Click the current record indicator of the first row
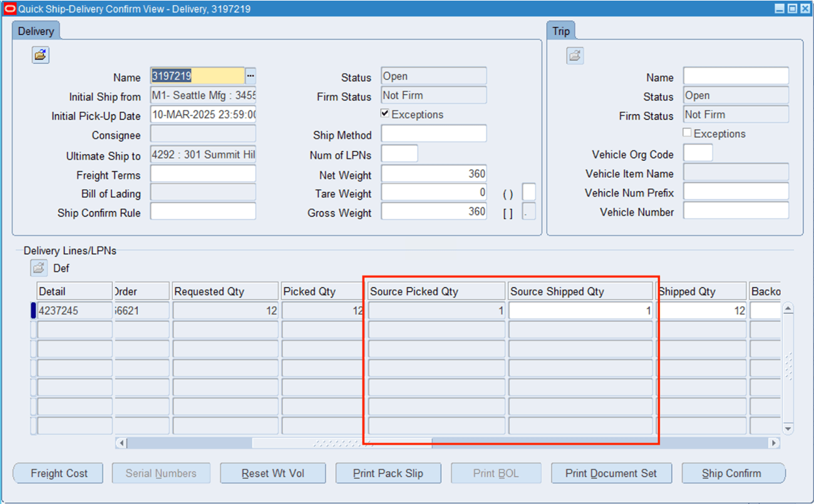This screenshot has height=504, width=814. 33,311
